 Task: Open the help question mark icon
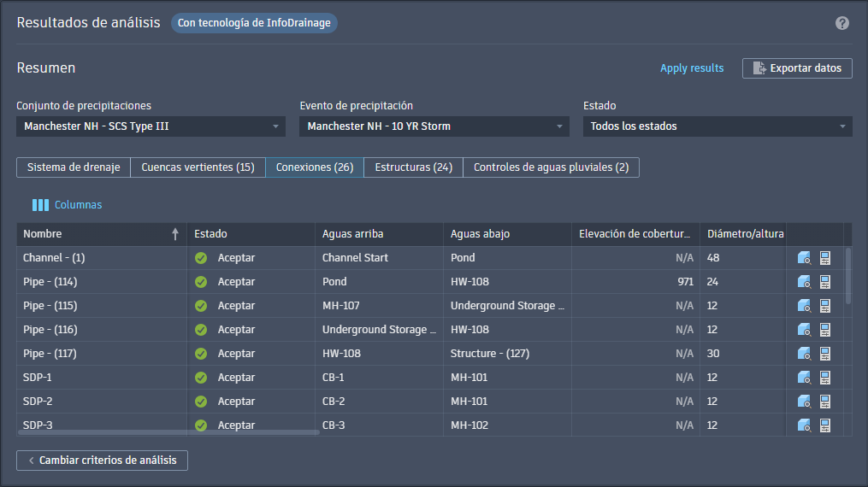point(842,23)
